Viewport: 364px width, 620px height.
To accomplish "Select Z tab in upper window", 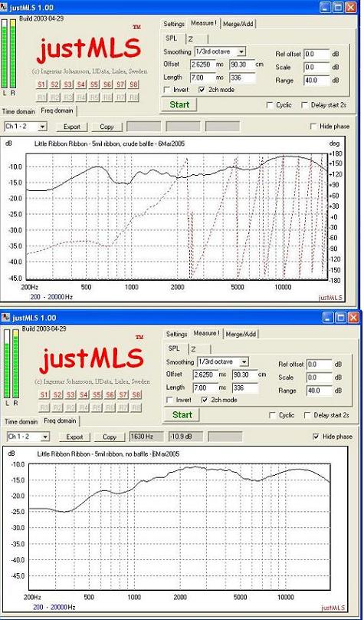I will point(196,38).
